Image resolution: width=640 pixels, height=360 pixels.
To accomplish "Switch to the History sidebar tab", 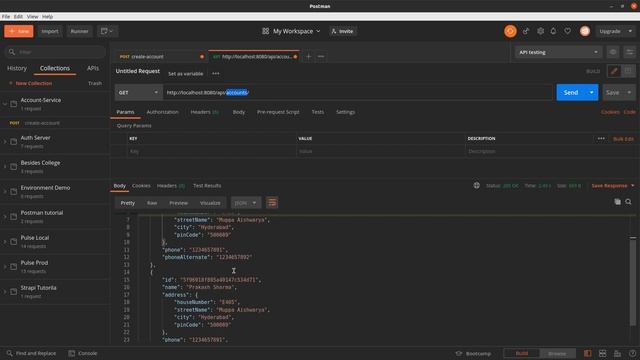I will [17, 68].
